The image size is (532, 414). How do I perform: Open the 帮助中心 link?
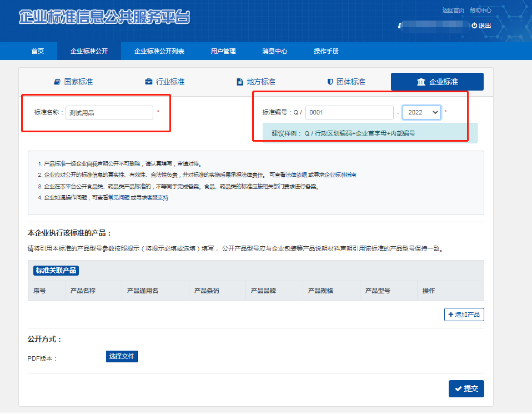(480, 10)
